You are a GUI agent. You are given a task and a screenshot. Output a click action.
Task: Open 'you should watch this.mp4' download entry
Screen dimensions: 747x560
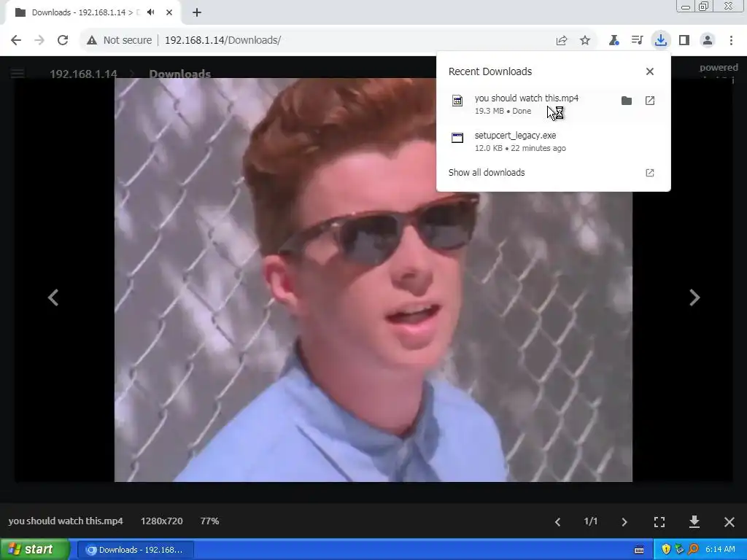tap(527, 104)
